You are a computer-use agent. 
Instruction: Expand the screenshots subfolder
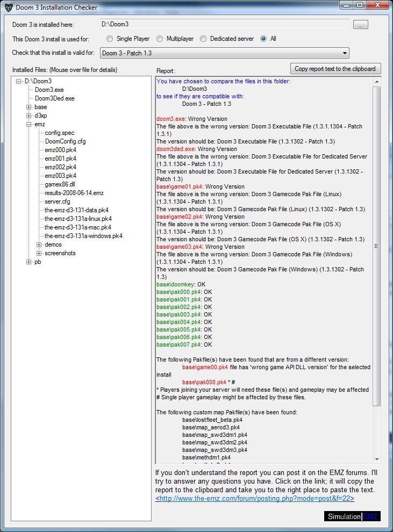click(39, 254)
